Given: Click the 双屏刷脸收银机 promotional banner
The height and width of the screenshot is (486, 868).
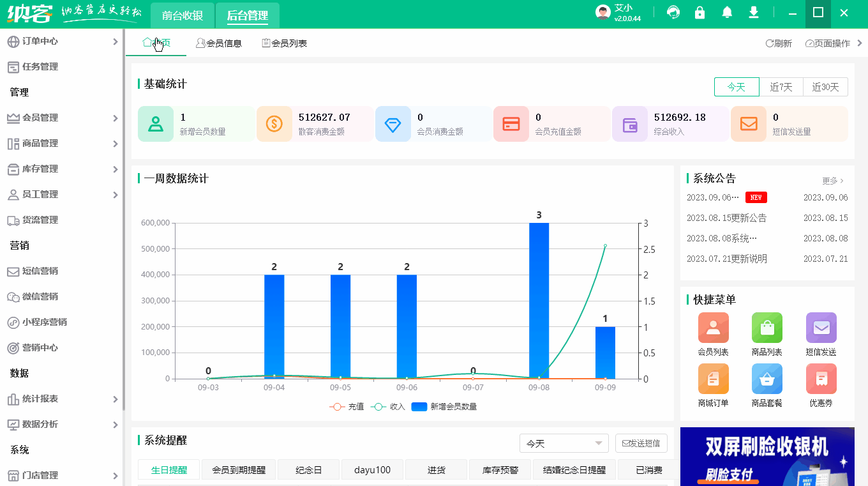Looking at the screenshot, I should point(767,457).
